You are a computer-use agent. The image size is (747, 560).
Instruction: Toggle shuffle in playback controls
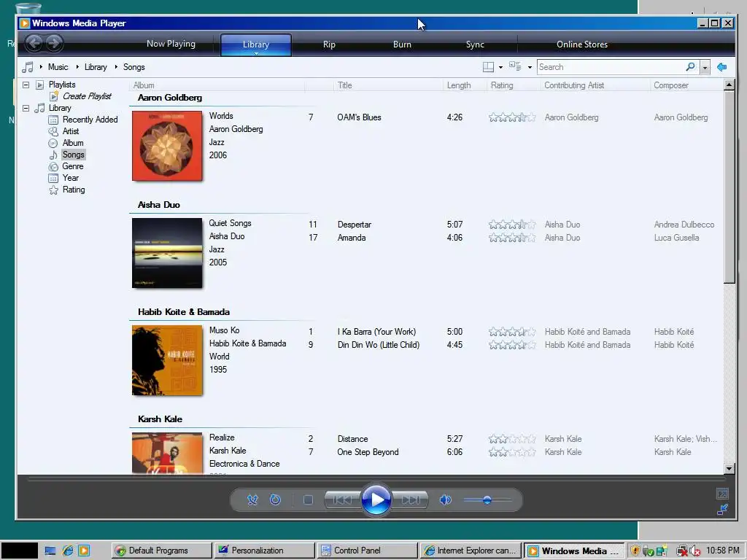point(252,500)
